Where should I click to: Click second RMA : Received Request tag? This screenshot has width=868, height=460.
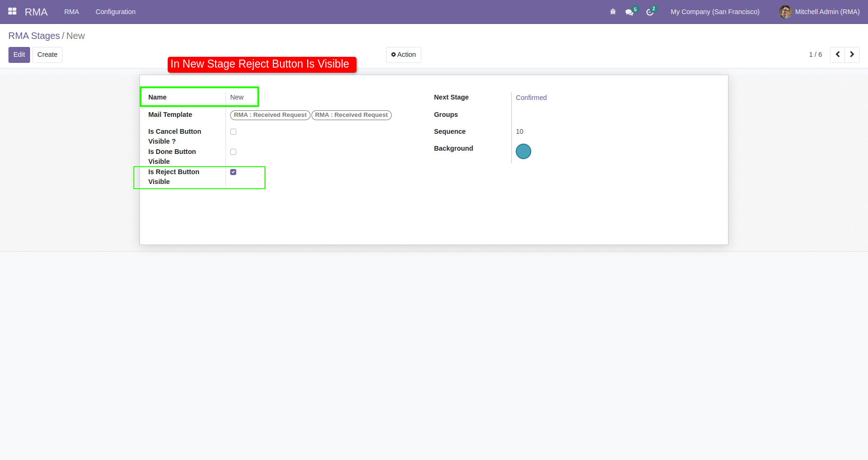pos(351,115)
